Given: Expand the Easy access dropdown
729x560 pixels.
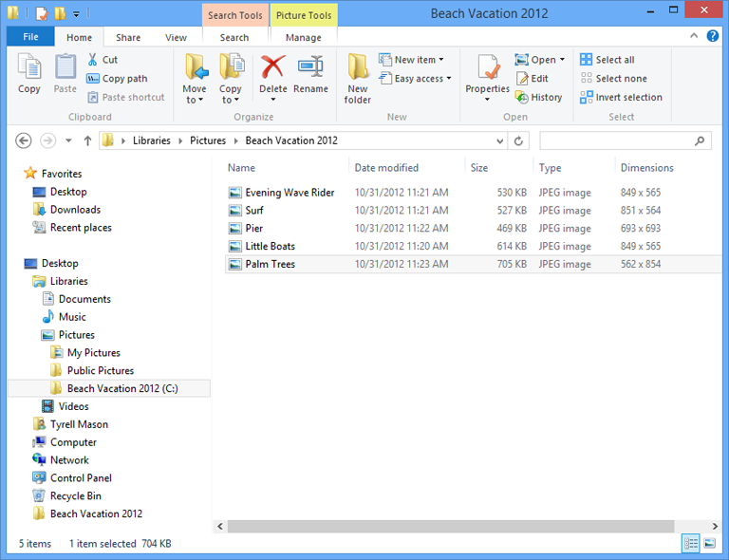Looking at the screenshot, I should [416, 79].
